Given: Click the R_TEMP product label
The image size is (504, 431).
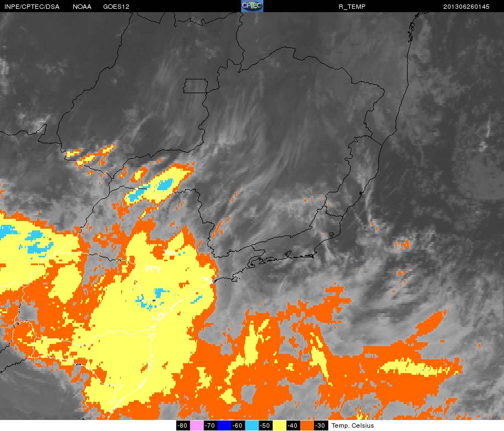Looking at the screenshot, I should [352, 7].
